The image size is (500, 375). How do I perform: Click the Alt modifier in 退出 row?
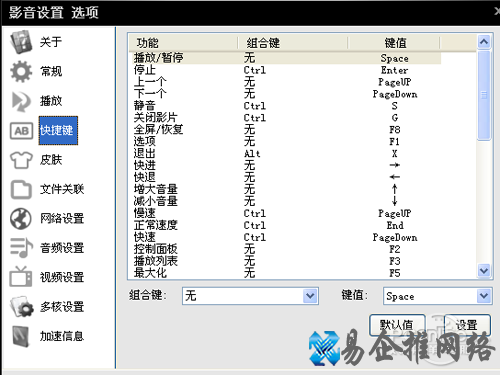click(x=252, y=154)
